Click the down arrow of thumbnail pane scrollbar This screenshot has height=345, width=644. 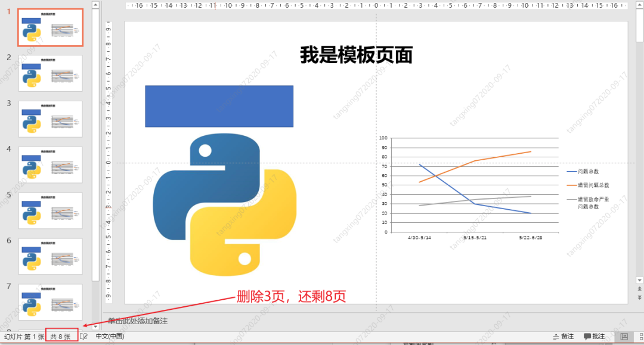95,327
